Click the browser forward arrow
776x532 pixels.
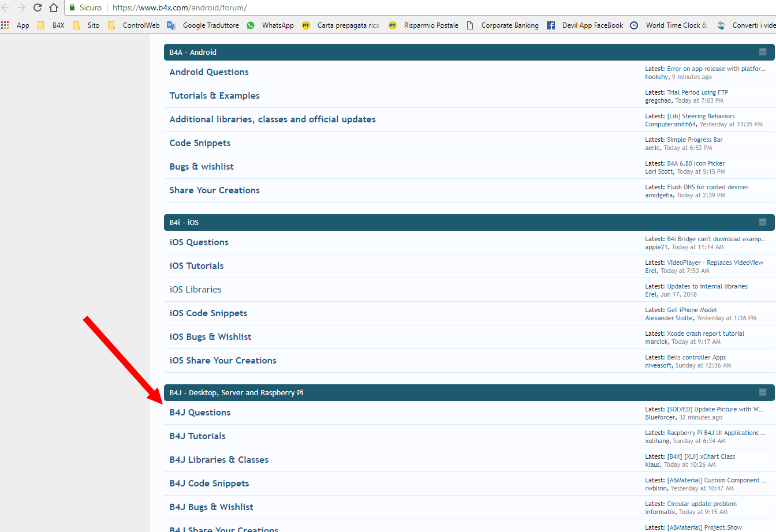tap(21, 8)
